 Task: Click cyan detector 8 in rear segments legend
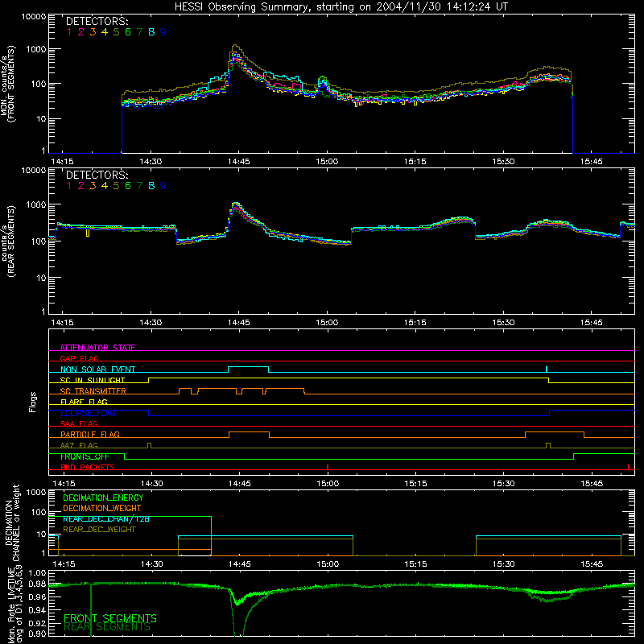151,186
